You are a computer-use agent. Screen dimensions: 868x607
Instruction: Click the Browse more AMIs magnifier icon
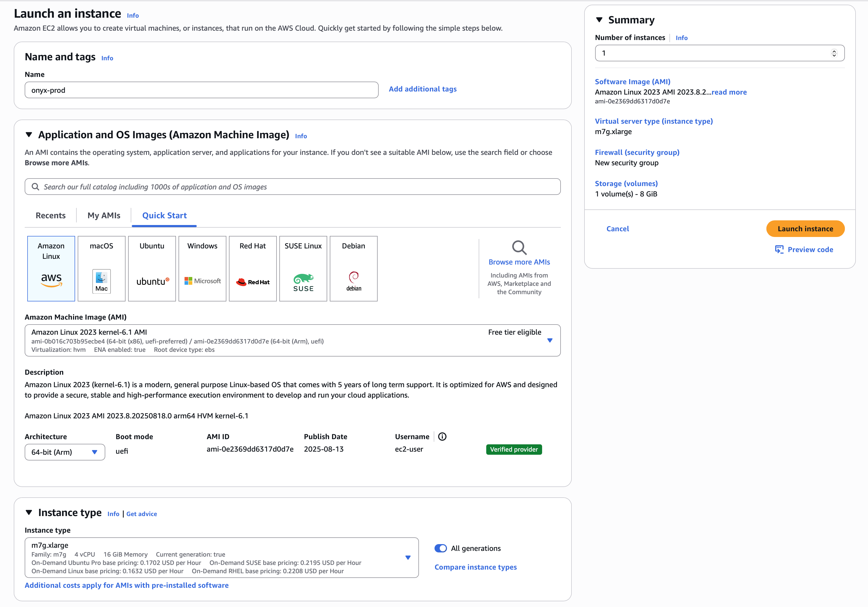click(519, 248)
